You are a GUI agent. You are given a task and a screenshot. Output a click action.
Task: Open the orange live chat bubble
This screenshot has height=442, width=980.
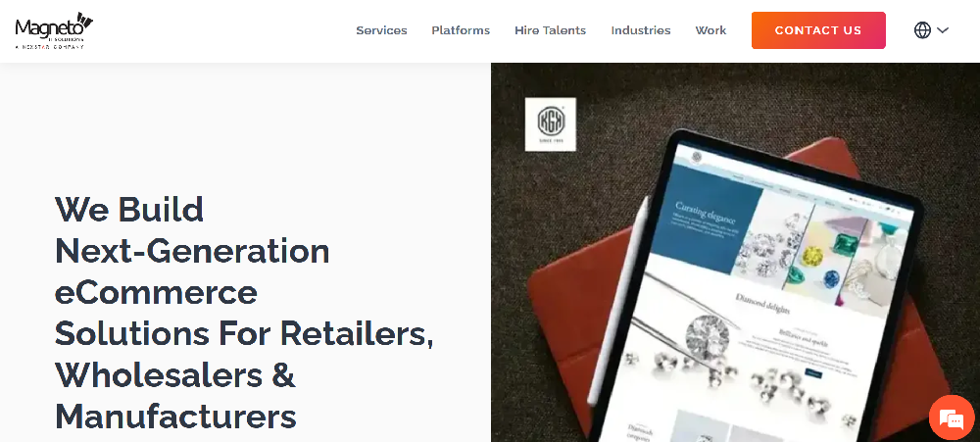952,417
